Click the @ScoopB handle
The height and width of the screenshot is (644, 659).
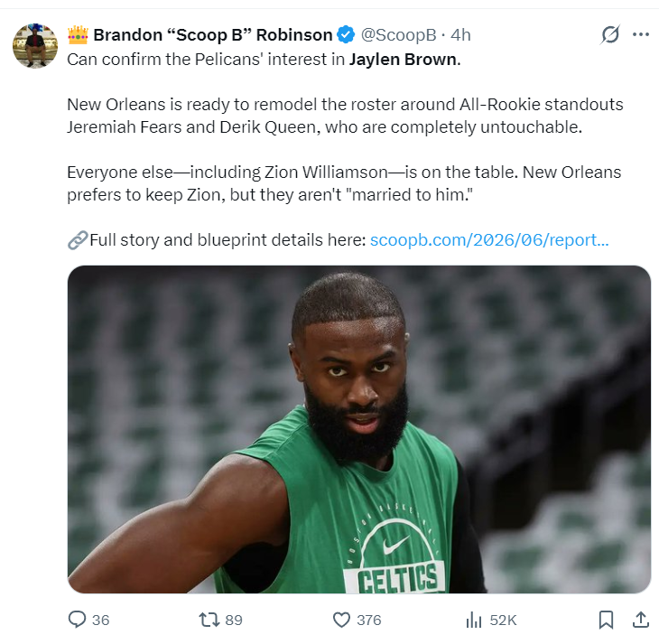coord(398,35)
